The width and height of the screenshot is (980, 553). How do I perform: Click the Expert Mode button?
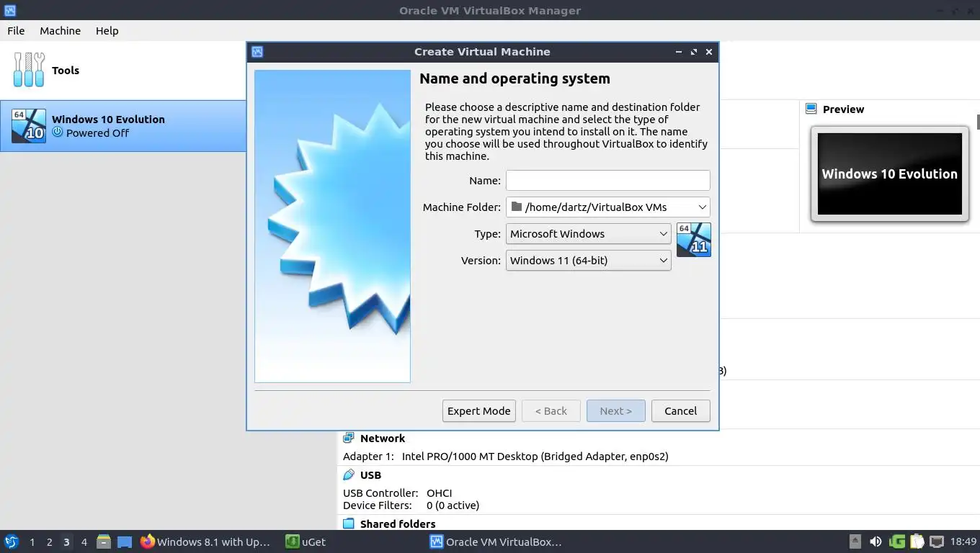point(478,410)
